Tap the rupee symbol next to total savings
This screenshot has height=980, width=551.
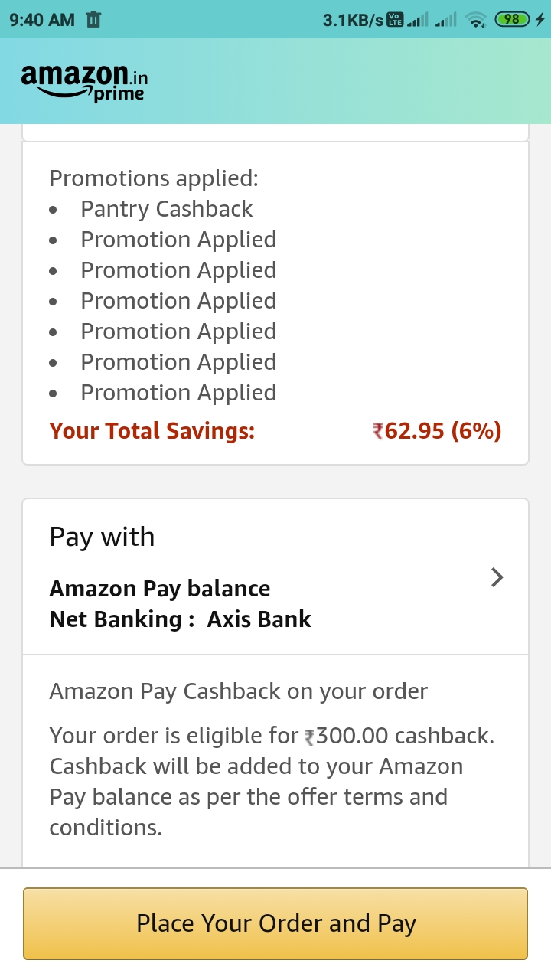[377, 431]
